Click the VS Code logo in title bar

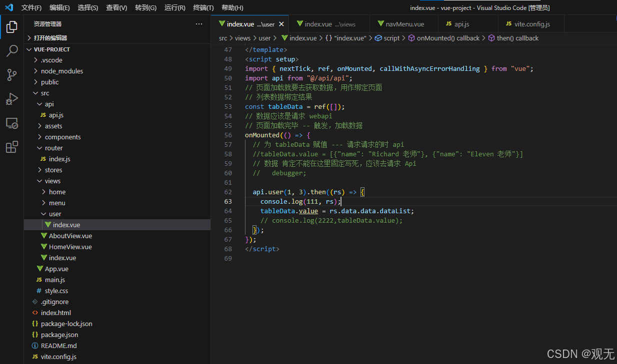[8, 7]
